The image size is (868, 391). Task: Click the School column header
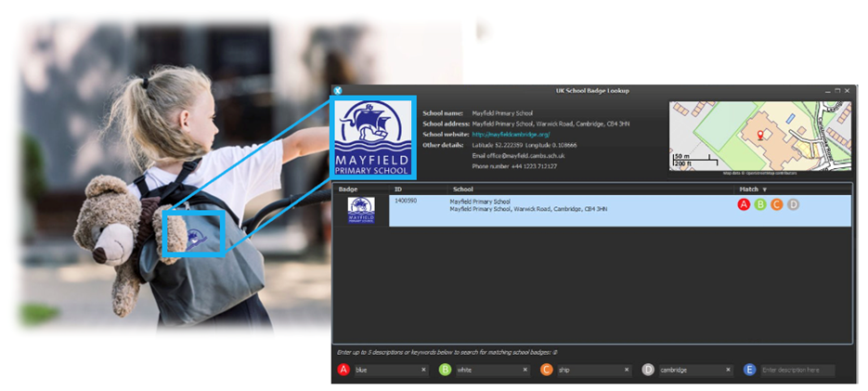(463, 189)
